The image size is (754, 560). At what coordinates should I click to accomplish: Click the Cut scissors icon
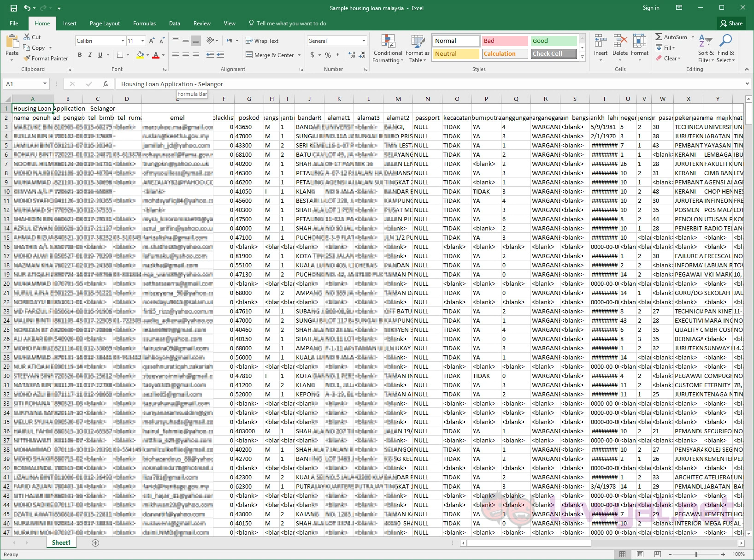[27, 37]
